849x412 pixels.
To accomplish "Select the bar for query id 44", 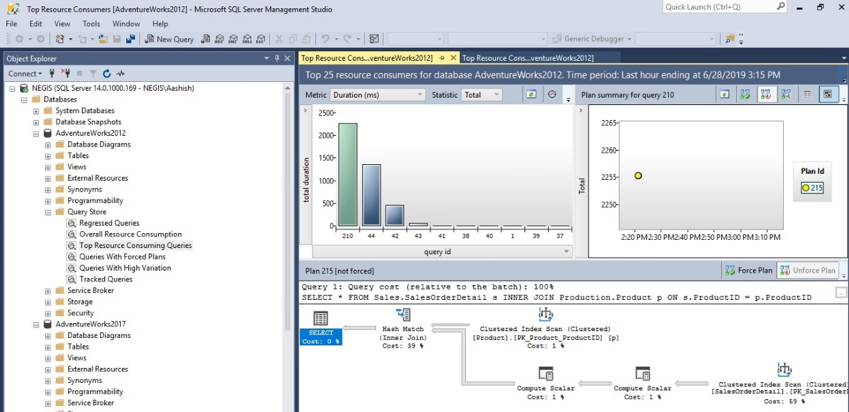I will coord(371,195).
